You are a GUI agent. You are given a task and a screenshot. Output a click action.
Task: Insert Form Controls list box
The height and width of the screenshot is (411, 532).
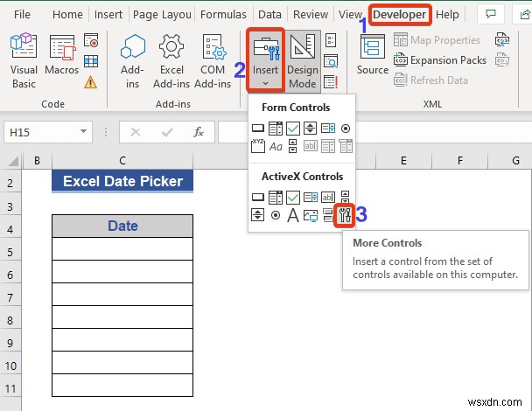click(328, 129)
